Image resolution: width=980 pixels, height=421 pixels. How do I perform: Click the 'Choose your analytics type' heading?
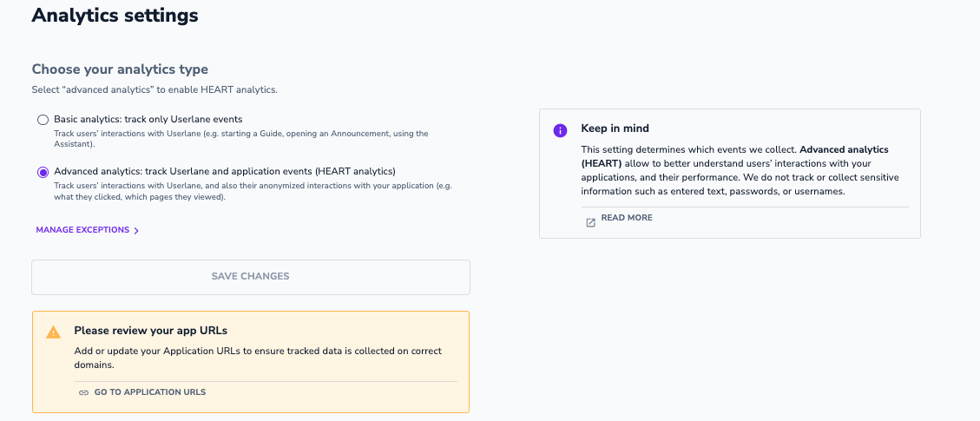tap(120, 69)
